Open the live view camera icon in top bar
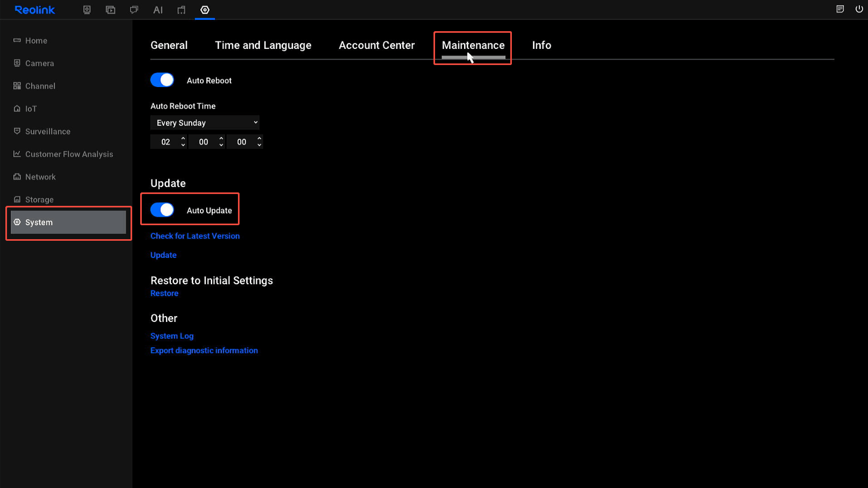Image resolution: width=868 pixels, height=488 pixels. coord(87,10)
